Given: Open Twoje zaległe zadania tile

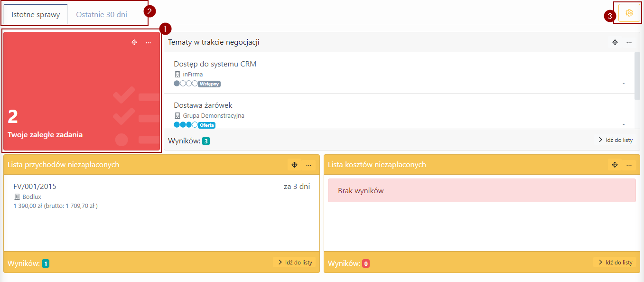Looking at the screenshot, I should 82,91.
